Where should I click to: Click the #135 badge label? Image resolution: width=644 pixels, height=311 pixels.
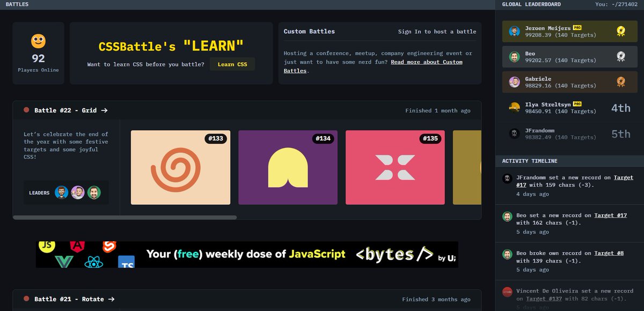click(x=430, y=138)
